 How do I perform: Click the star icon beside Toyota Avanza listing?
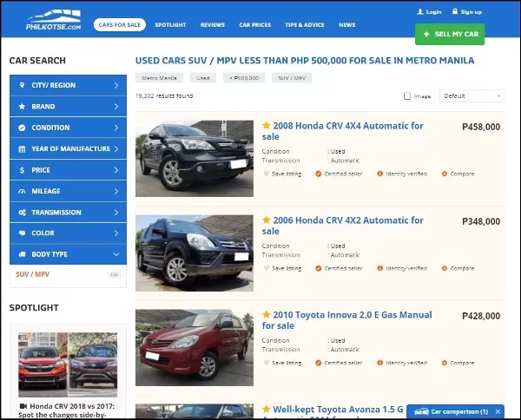[x=267, y=409]
